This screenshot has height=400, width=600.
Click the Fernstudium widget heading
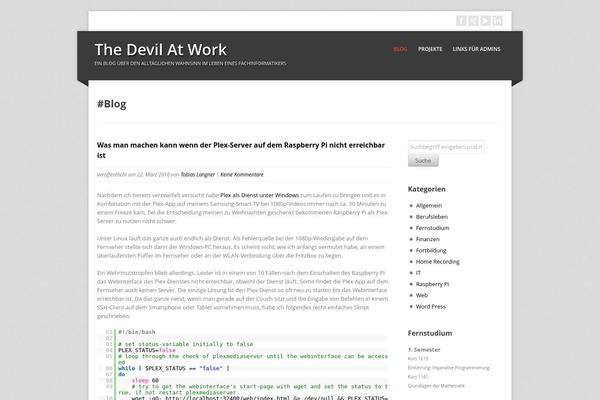(430, 333)
